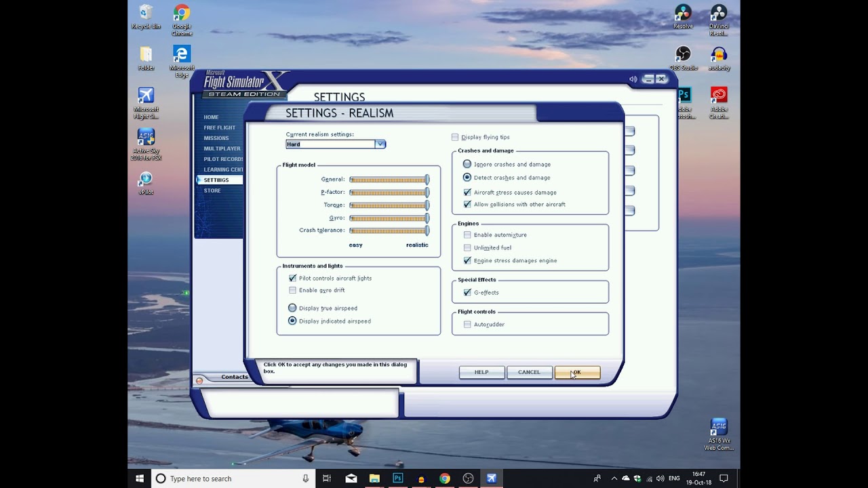Uncheck Engine stress damages engine
The image size is (868, 488).
click(x=467, y=260)
